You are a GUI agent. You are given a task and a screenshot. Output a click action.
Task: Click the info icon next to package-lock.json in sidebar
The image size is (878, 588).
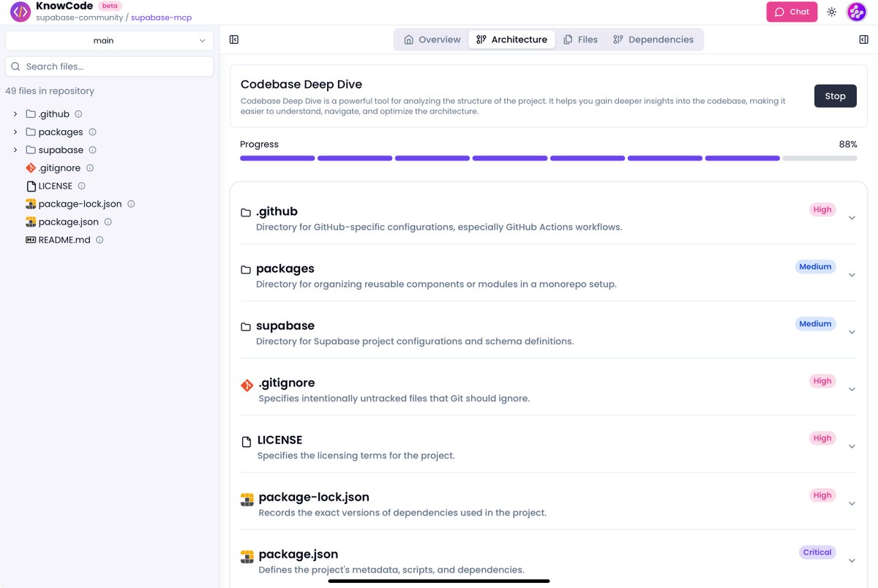[131, 204]
